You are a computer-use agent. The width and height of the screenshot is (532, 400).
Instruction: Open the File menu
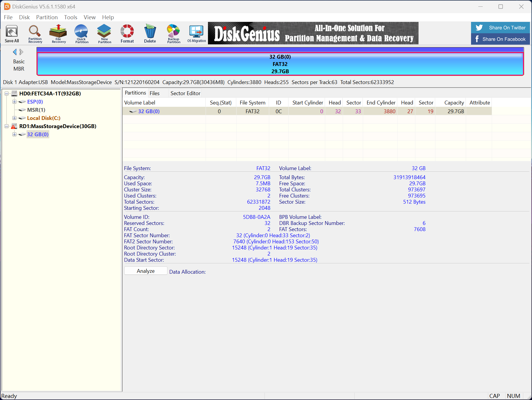coord(8,17)
